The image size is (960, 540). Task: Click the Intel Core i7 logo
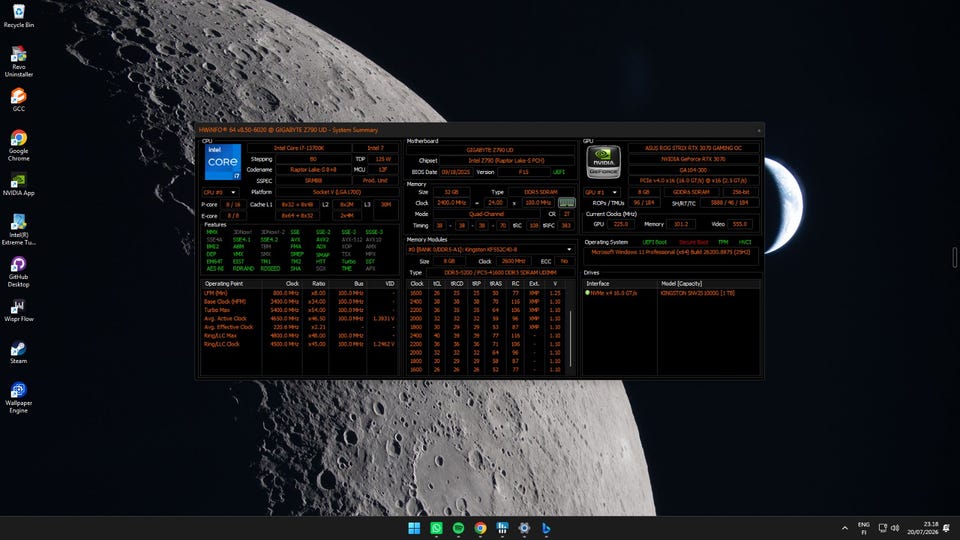[223, 162]
